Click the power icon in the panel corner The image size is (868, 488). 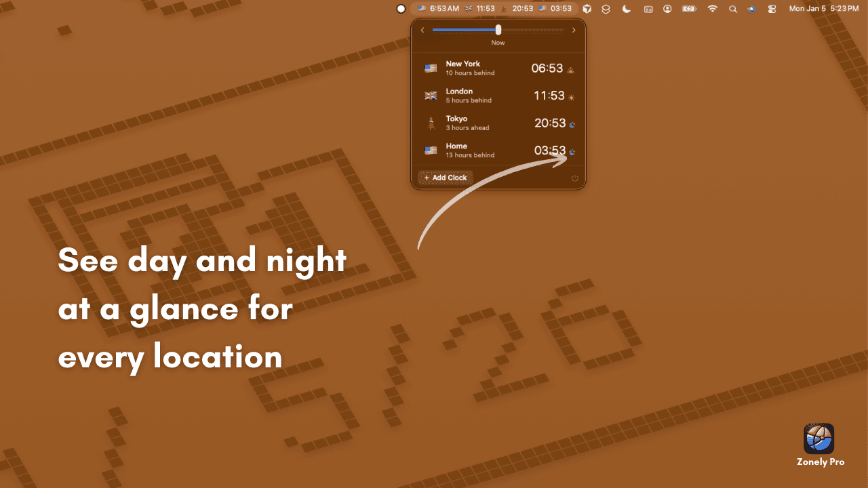click(x=574, y=178)
